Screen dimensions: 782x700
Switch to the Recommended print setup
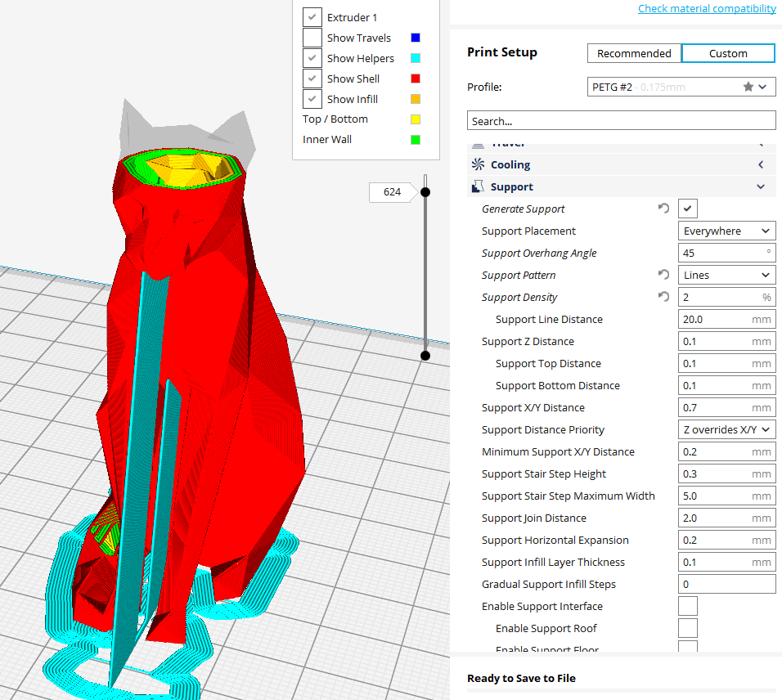point(634,53)
